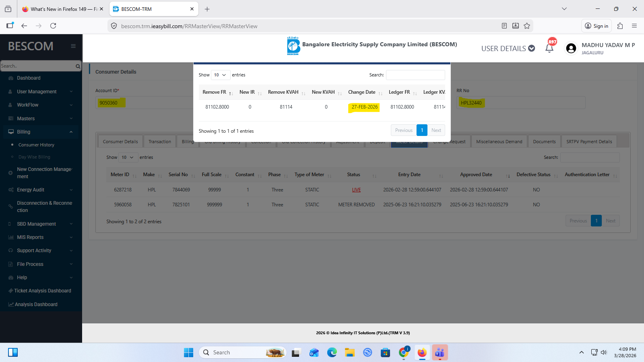Screen dimensions: 644x362
Task: Bookmark this page with star icon
Action: pos(527,26)
